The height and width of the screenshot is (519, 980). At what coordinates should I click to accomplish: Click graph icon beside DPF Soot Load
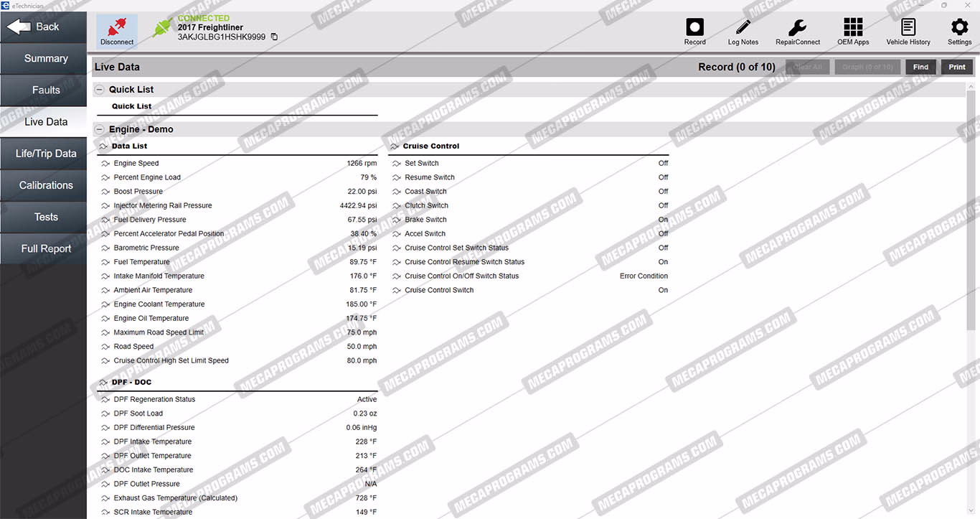(105, 413)
